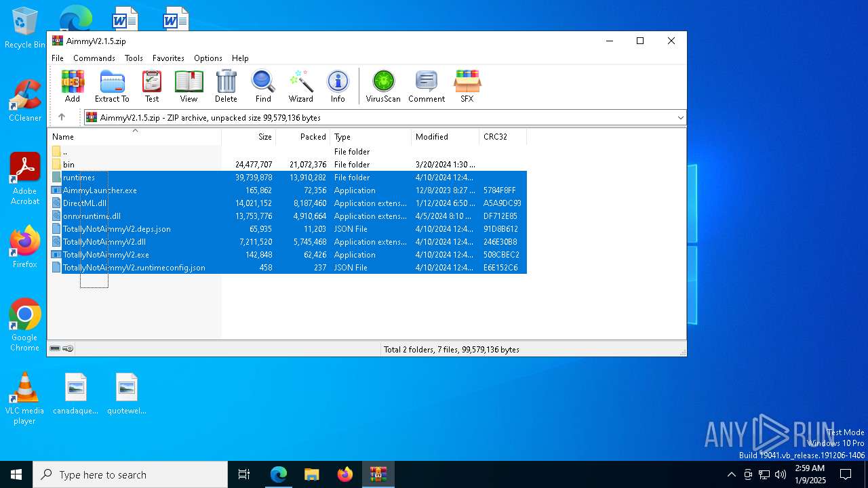Open the Start menu
This screenshot has width=868, height=488.
(x=16, y=474)
